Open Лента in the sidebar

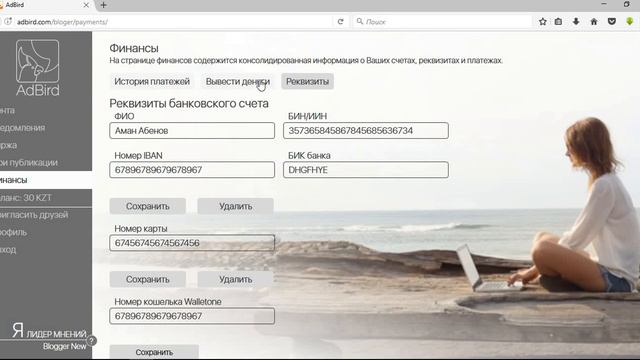click(x=8, y=110)
